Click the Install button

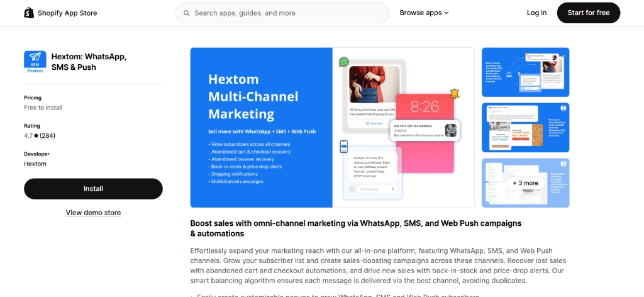pyautogui.click(x=93, y=189)
